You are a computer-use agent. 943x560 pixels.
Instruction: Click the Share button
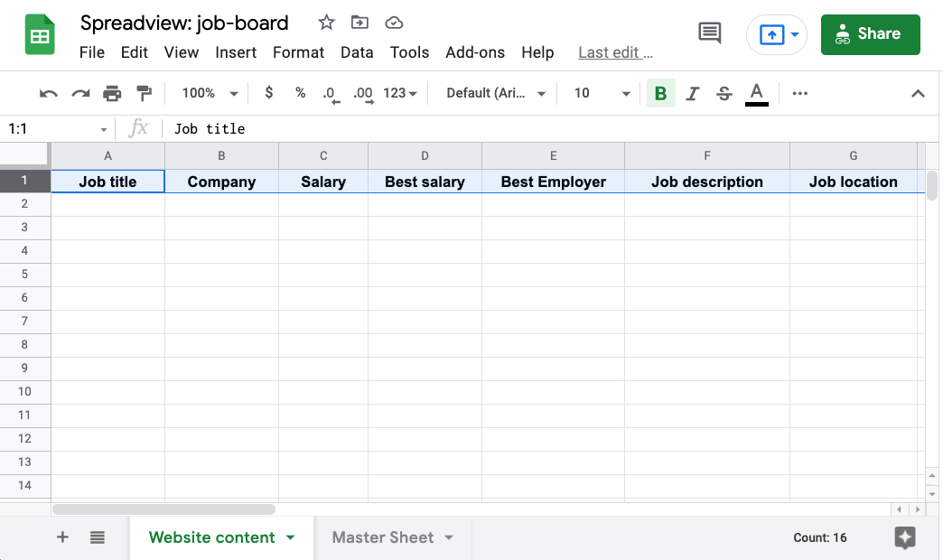[870, 34]
